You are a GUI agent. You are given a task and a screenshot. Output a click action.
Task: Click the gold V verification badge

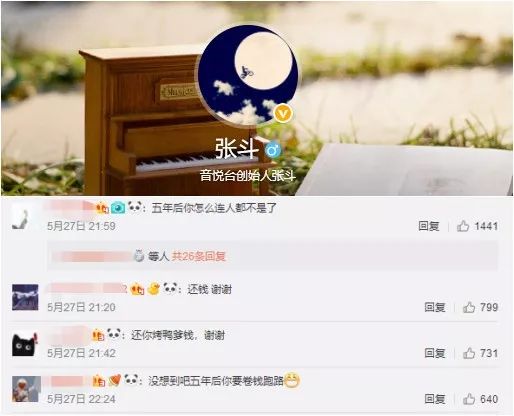[283, 113]
